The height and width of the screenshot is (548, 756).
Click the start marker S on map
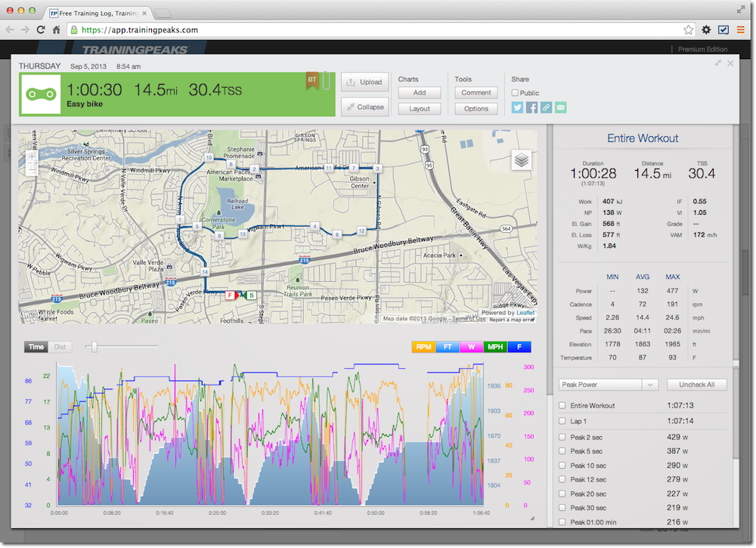[251, 295]
